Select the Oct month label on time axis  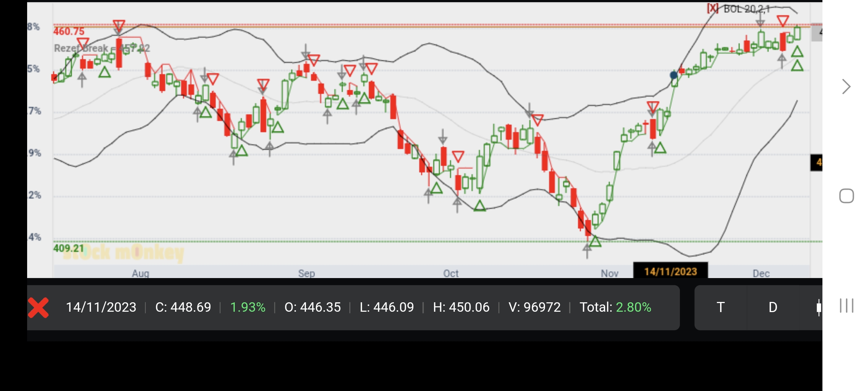451,273
